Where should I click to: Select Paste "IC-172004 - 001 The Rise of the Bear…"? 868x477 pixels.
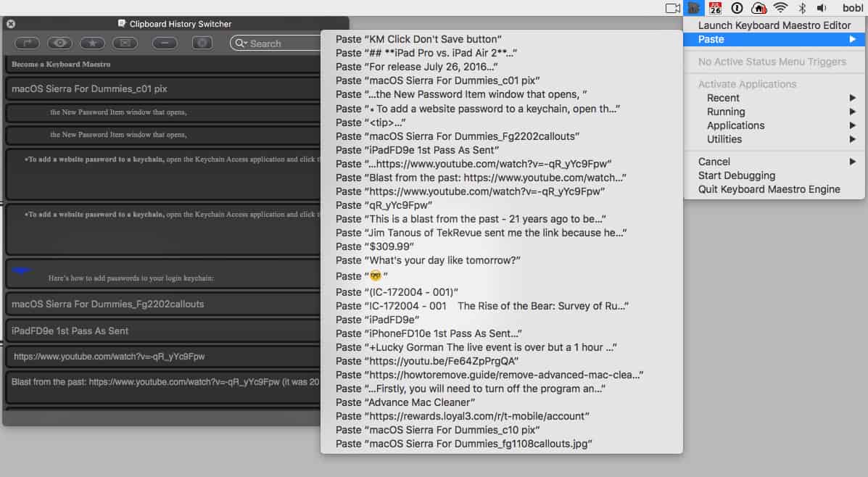[501, 306]
